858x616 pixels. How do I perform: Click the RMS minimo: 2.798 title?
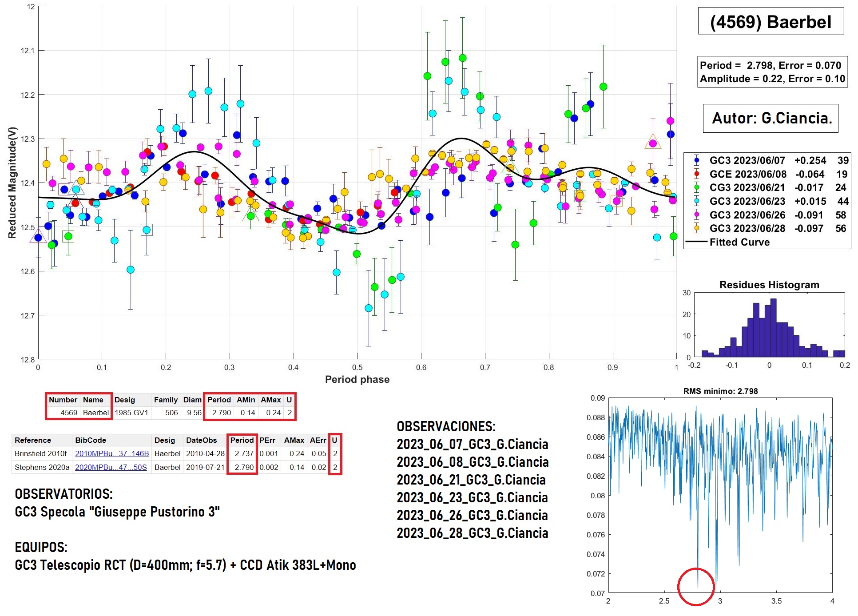pos(720,391)
